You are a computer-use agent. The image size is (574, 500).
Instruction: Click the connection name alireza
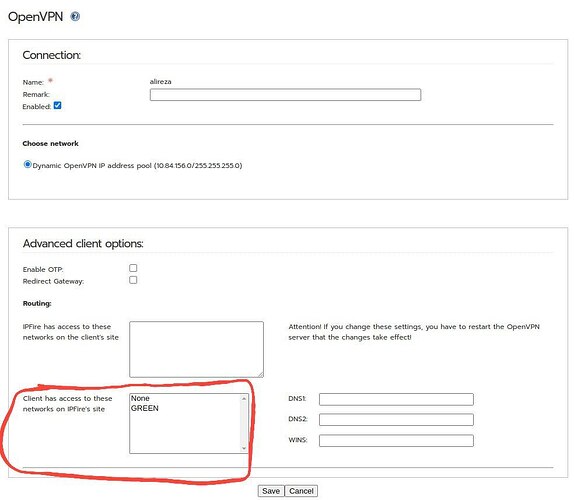pyautogui.click(x=160, y=82)
